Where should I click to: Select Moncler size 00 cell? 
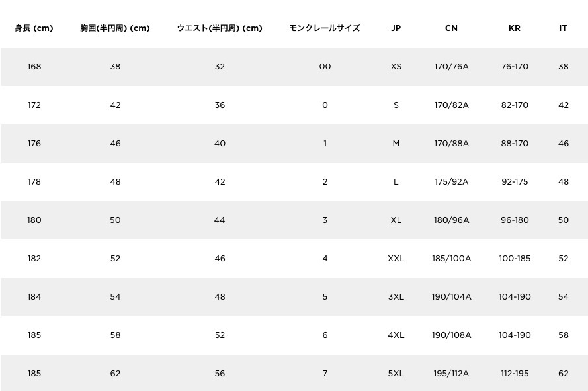[325, 67]
